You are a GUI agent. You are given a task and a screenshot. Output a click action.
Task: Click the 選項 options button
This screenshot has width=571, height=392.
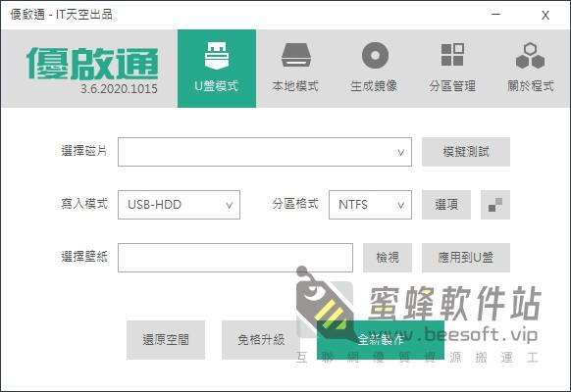tap(446, 205)
